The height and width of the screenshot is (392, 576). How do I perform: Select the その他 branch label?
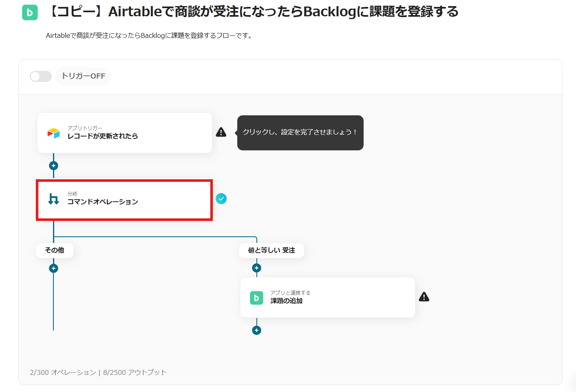click(x=55, y=250)
